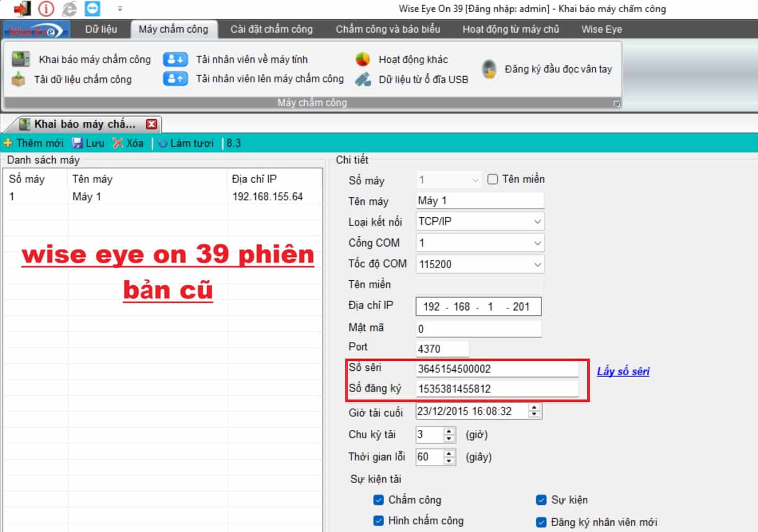
Task: Click Dữ liệu từ ổ đĩa USB icon
Action: pyautogui.click(x=363, y=79)
